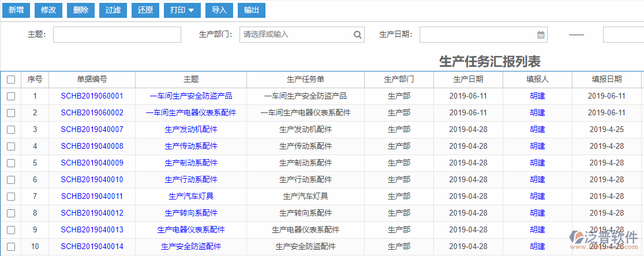Open the calendar icon in 生产日期 field
This screenshot has height=256, width=644.
[541, 35]
